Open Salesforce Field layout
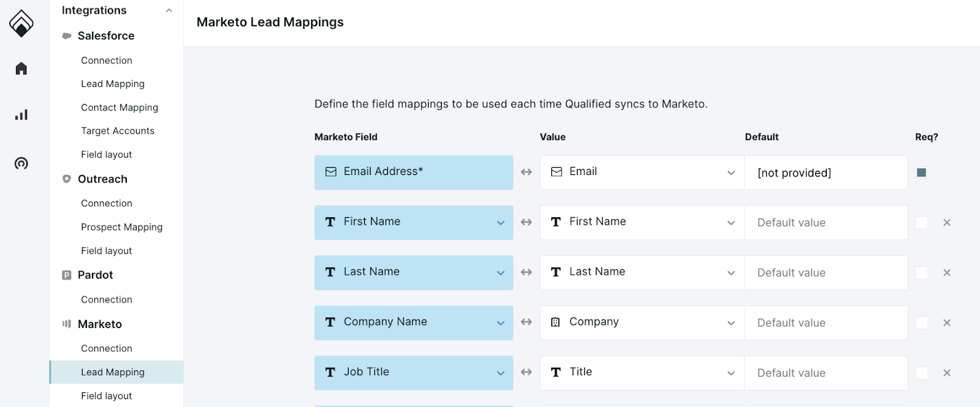Image resolution: width=980 pixels, height=407 pixels. tap(107, 155)
